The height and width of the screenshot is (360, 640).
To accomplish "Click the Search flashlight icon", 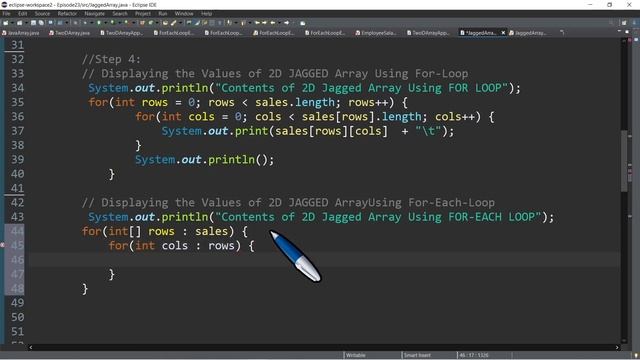I will (x=173, y=23).
